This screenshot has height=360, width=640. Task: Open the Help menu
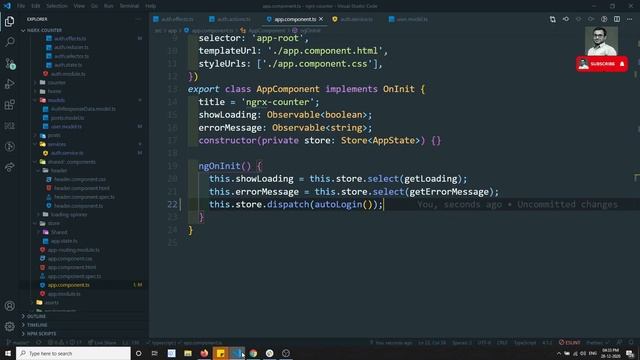point(151,6)
